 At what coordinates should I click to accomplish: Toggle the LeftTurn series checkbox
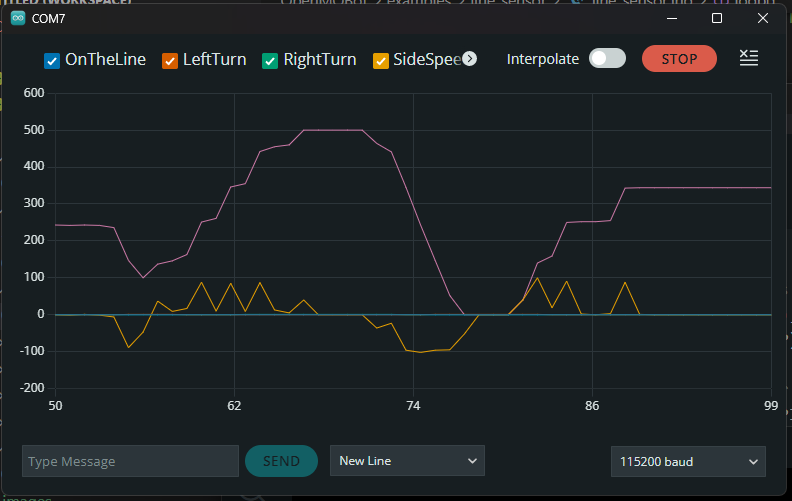(x=170, y=61)
